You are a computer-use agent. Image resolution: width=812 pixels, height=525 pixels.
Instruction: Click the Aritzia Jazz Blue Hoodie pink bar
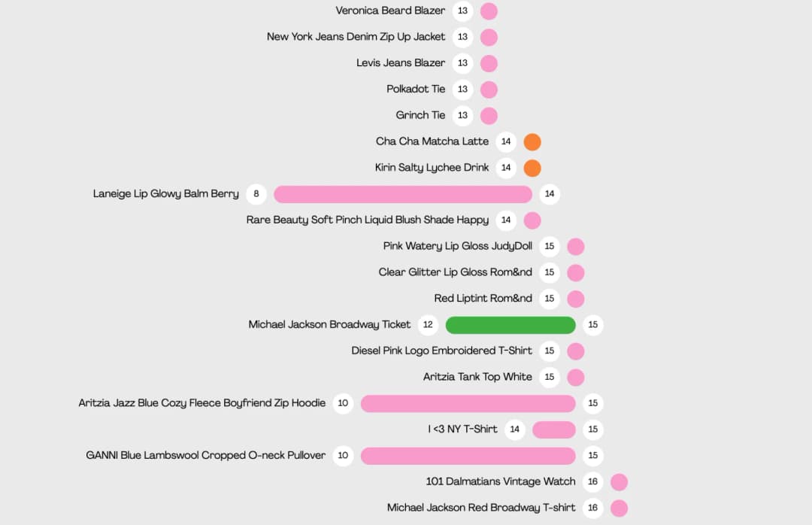(x=468, y=403)
